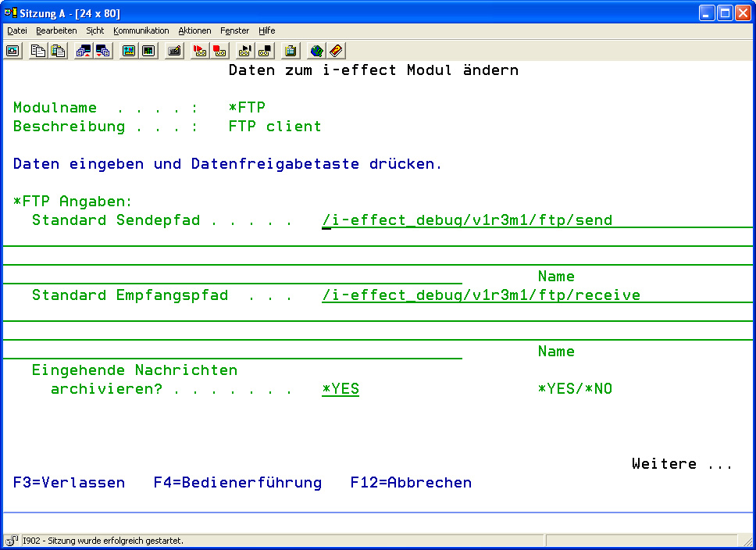
Task: Click the globe support icon
Action: pyautogui.click(x=316, y=51)
